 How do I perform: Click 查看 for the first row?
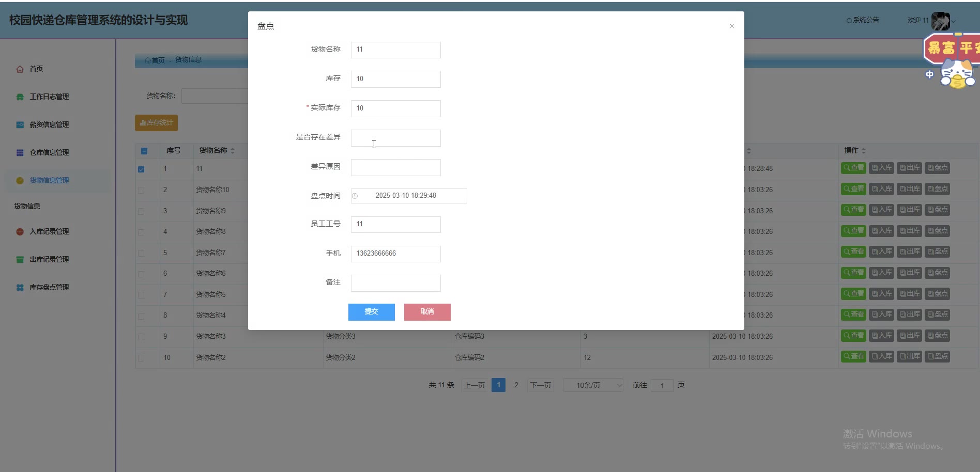click(x=853, y=168)
